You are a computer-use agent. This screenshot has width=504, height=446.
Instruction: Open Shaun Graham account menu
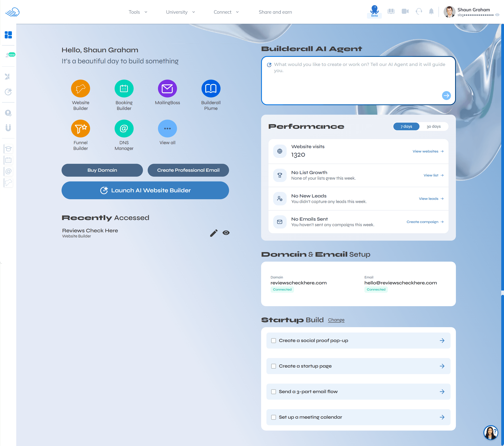[x=472, y=12]
